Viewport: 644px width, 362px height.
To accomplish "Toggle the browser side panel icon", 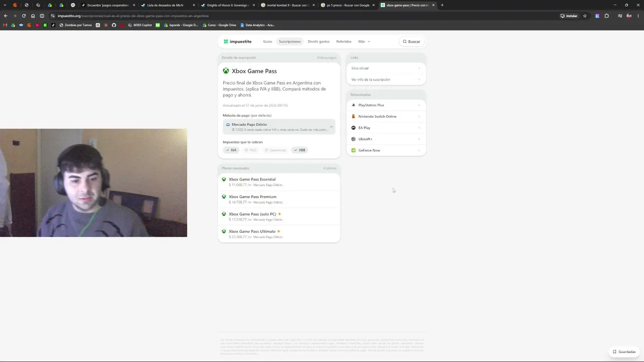I will [x=42, y=16].
